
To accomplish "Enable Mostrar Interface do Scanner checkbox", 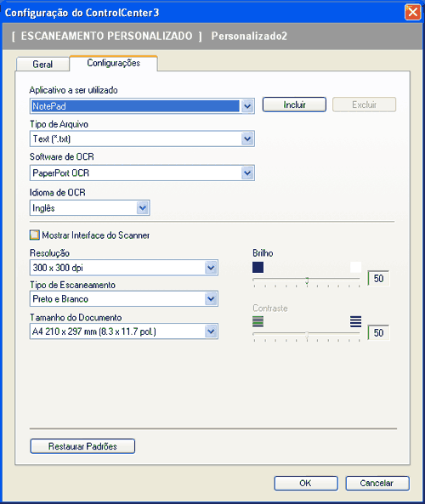I will [x=34, y=235].
